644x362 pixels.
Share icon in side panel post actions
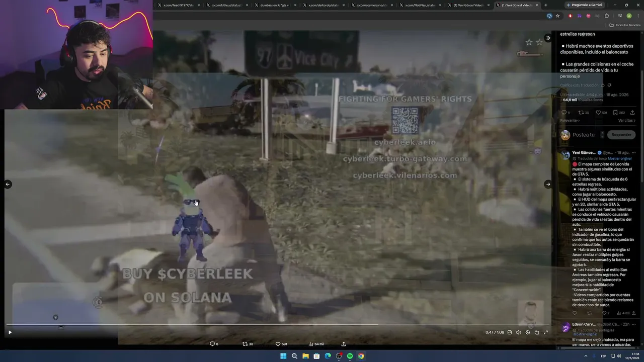[x=632, y=113]
